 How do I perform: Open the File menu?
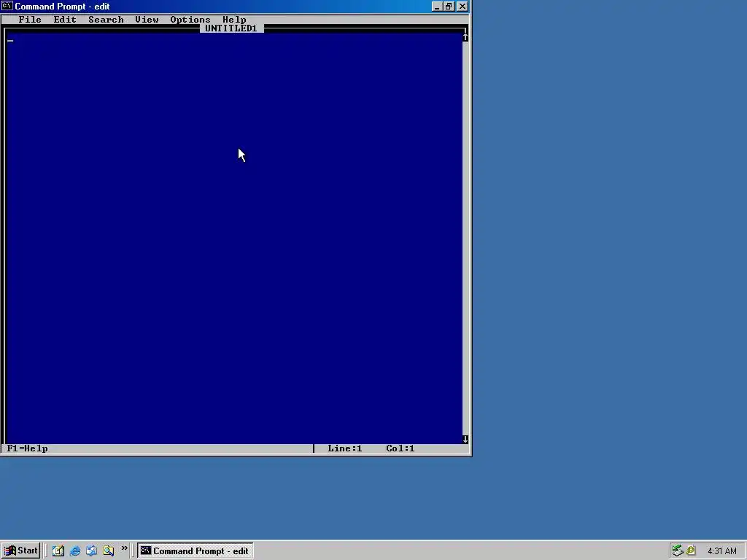(x=29, y=20)
